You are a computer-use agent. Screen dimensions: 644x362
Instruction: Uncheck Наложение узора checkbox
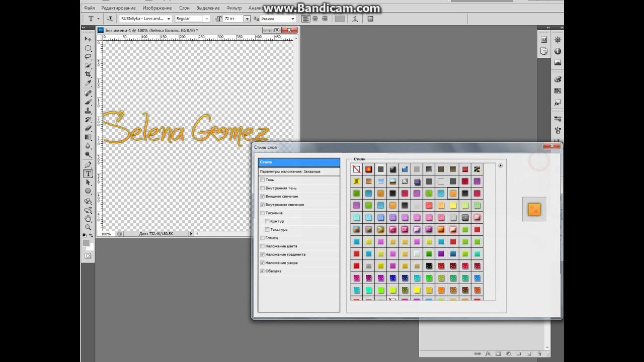click(x=262, y=262)
